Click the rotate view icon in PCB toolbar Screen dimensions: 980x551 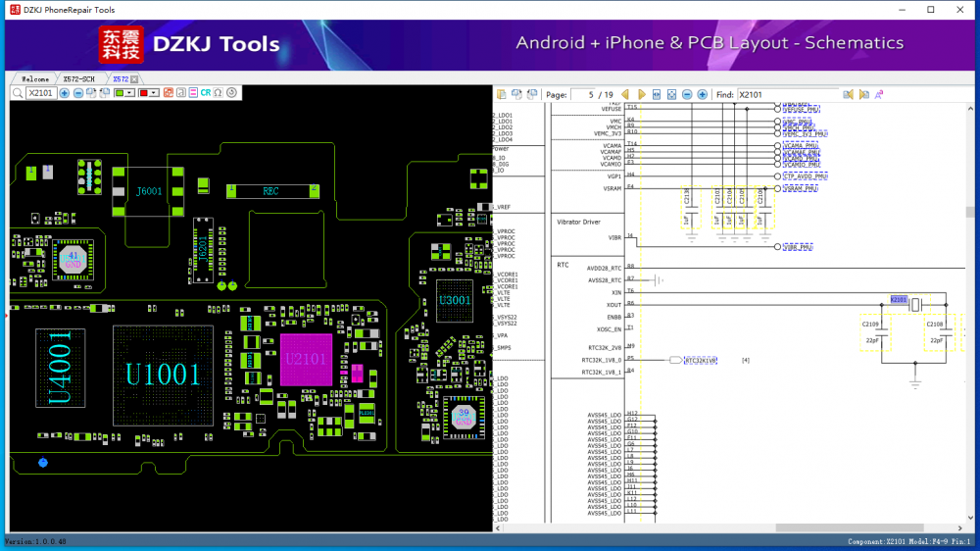coord(231,93)
